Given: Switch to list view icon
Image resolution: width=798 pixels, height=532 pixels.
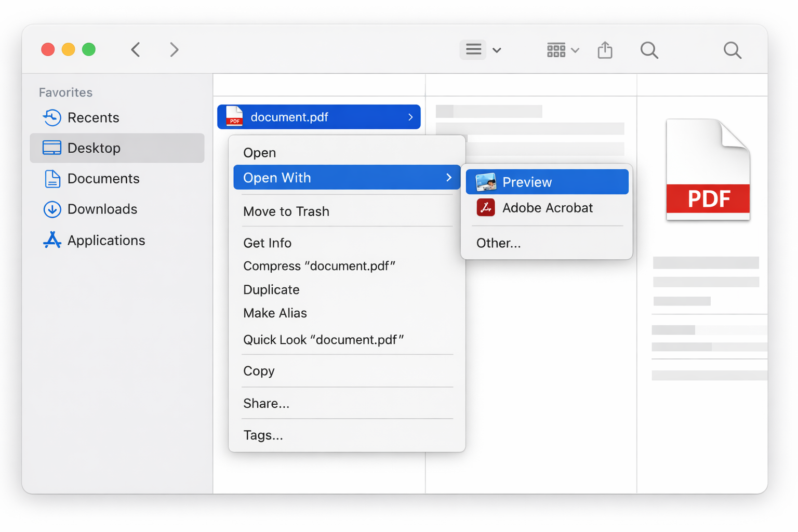Looking at the screenshot, I should 473,49.
